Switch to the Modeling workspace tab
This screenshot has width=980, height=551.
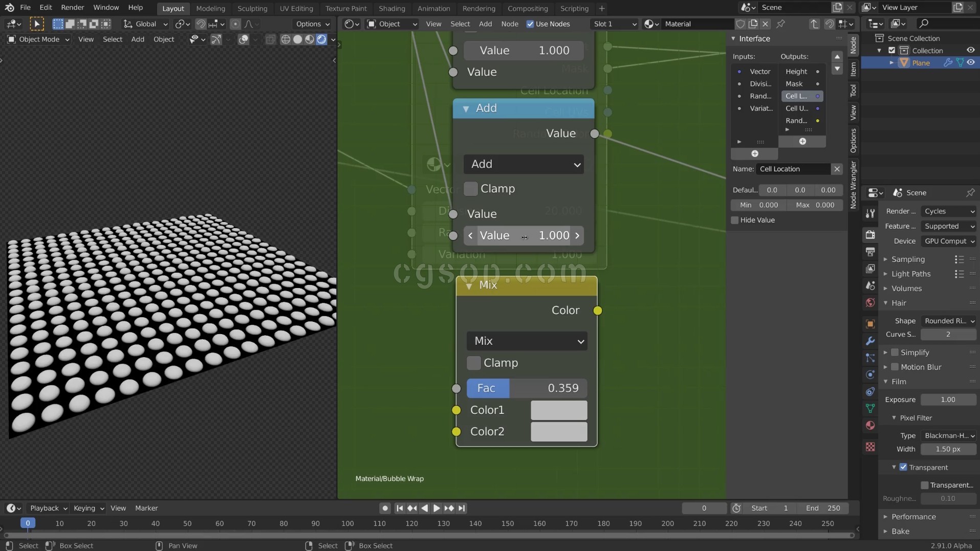tap(210, 8)
